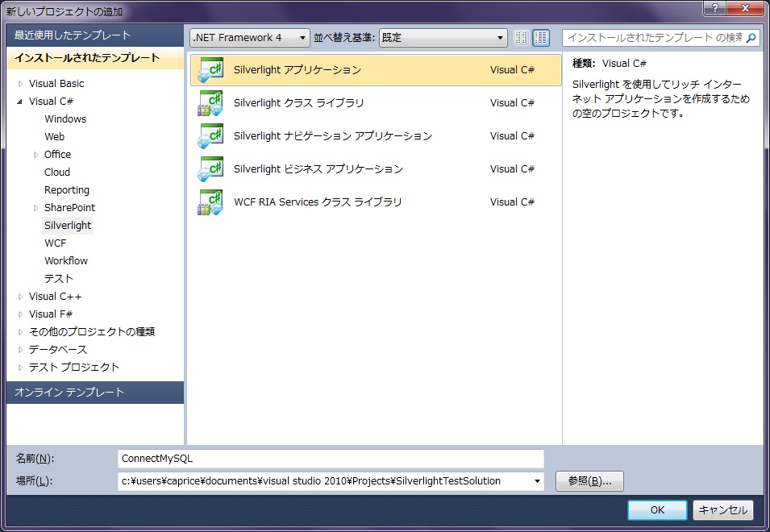Select the Cloud category
The image size is (770, 532).
coord(57,172)
